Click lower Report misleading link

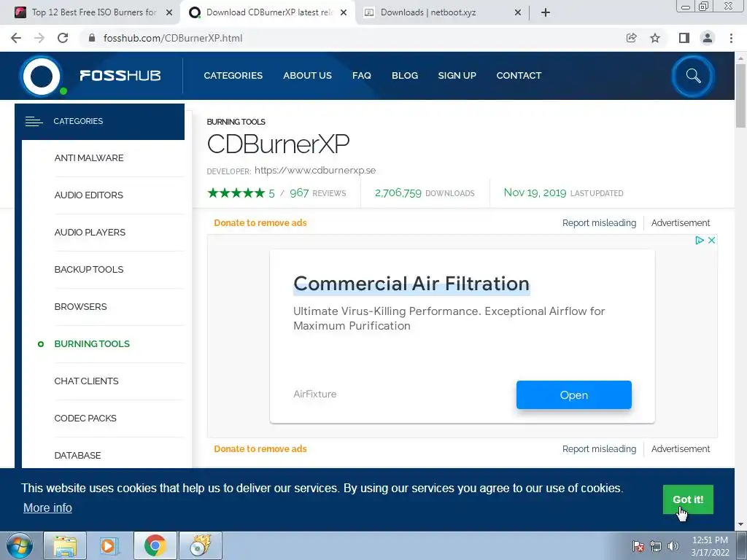600,449
